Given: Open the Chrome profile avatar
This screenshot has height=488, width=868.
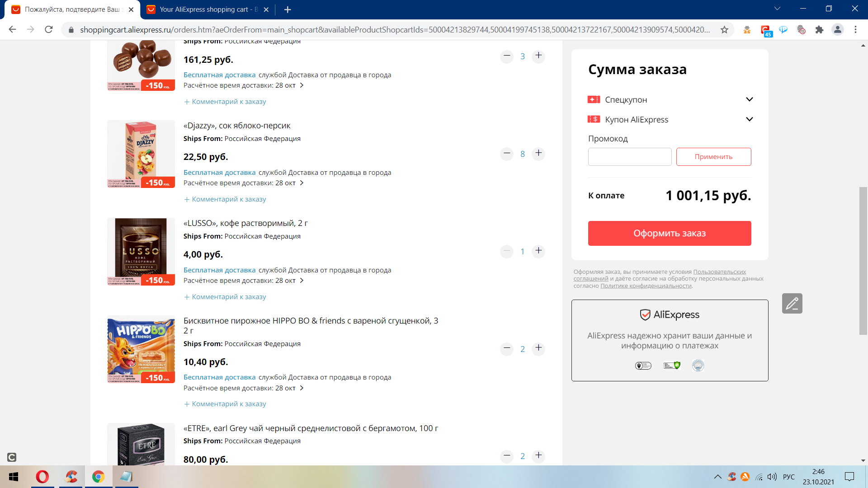Looking at the screenshot, I should click(x=837, y=30).
